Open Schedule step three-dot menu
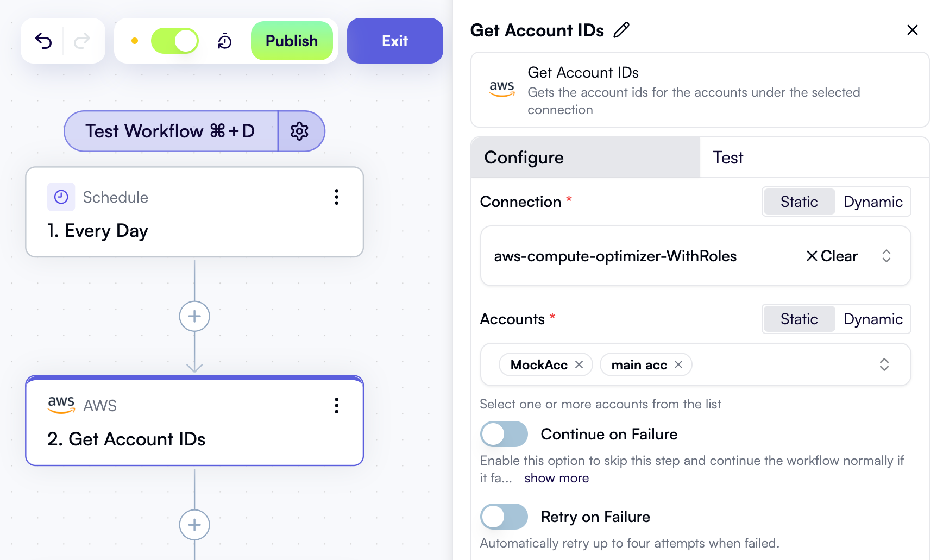 click(337, 197)
